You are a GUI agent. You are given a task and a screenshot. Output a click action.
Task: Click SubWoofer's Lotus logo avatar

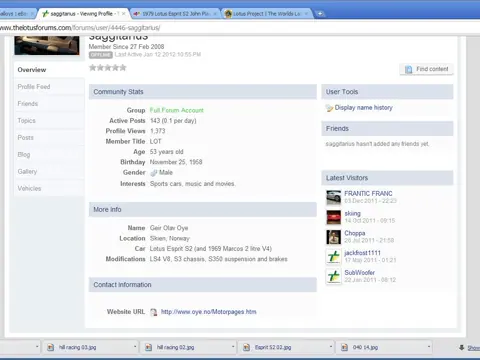pos(333,276)
